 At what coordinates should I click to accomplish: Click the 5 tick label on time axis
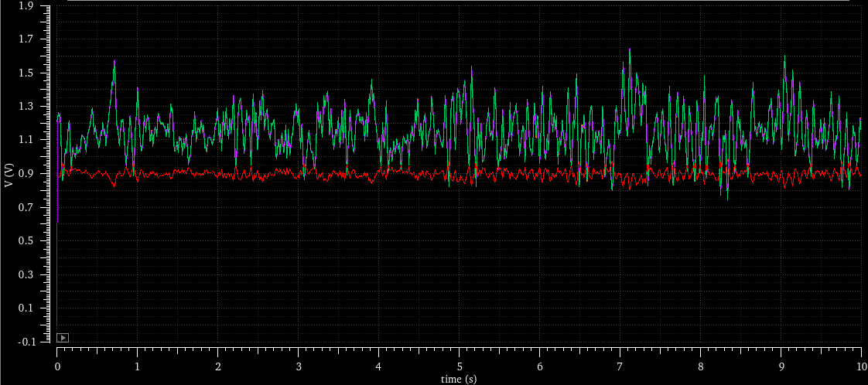[x=460, y=366]
